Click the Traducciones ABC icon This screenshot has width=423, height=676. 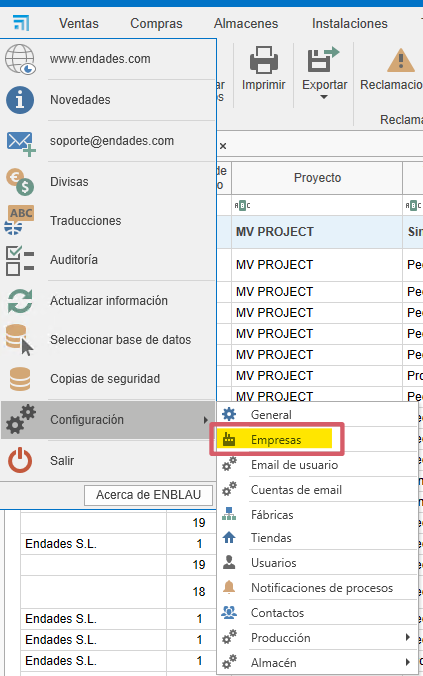point(19,220)
